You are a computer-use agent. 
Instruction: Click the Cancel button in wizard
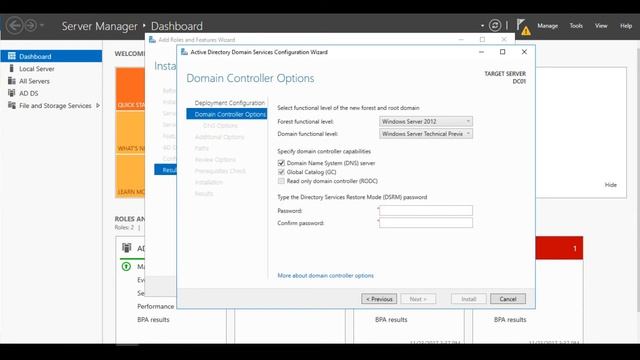point(508,299)
